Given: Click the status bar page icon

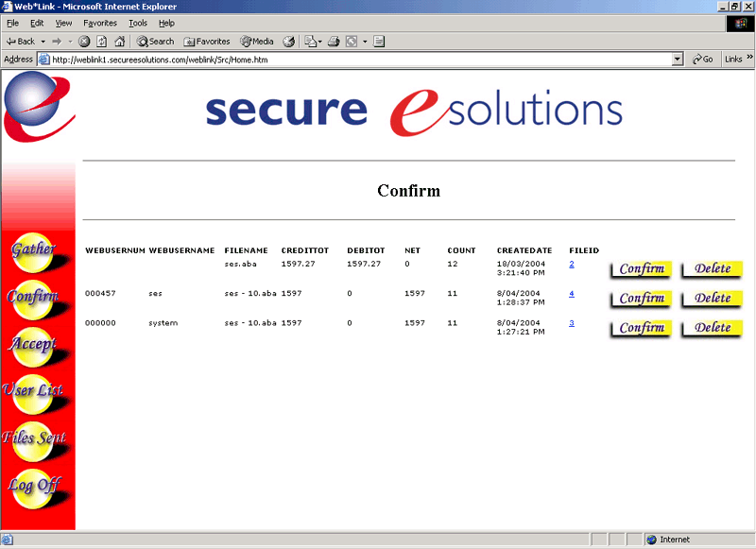Looking at the screenshot, I should pos(8,540).
